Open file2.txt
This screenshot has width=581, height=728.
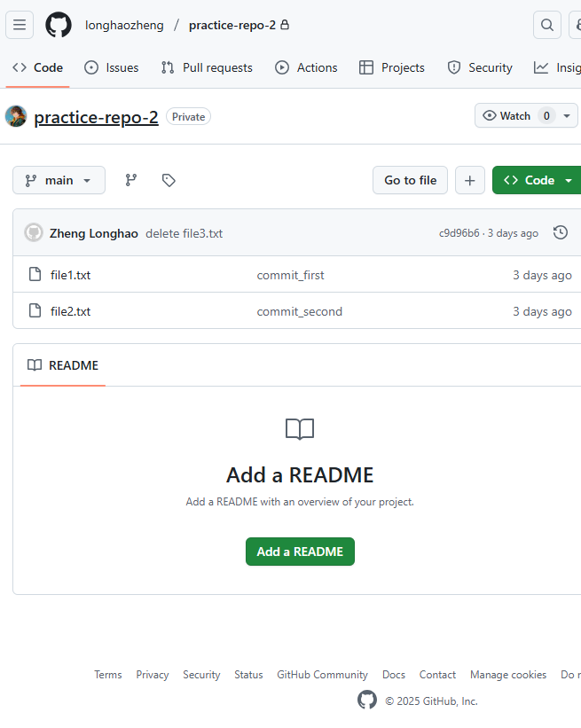(71, 311)
